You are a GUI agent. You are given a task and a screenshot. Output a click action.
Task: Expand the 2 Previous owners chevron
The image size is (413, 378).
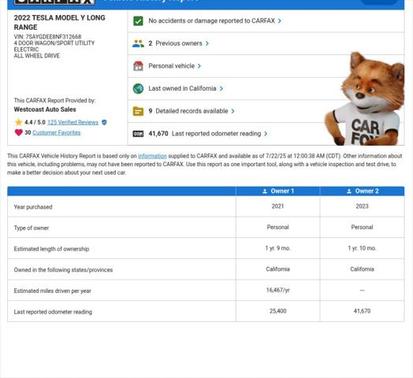(x=207, y=43)
